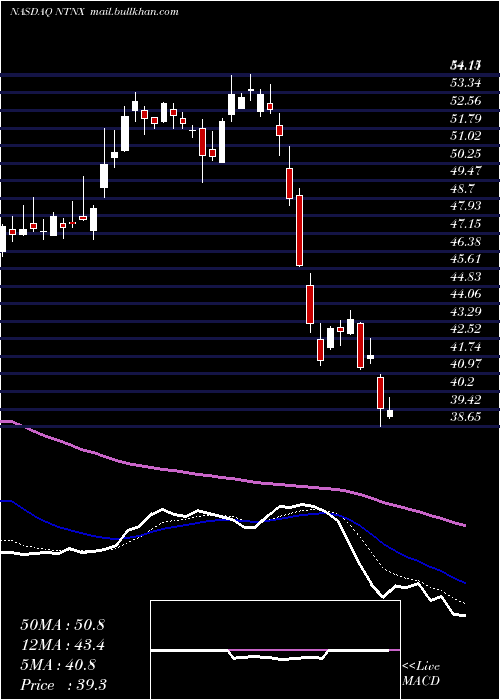Select the 38.65 lowest price label
This screenshot has width=500, height=700.
click(465, 417)
